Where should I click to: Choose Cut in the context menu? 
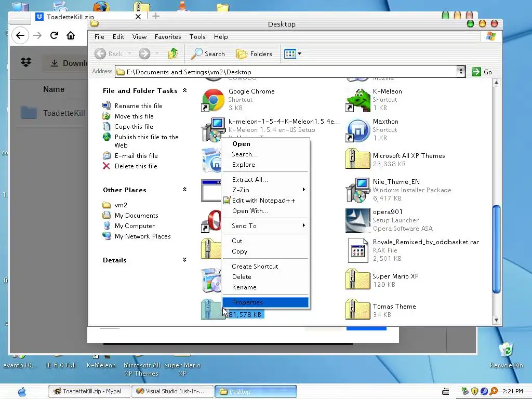click(265, 241)
